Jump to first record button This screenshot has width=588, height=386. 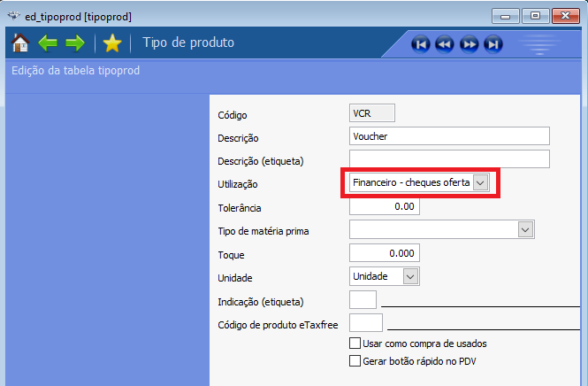click(x=421, y=44)
